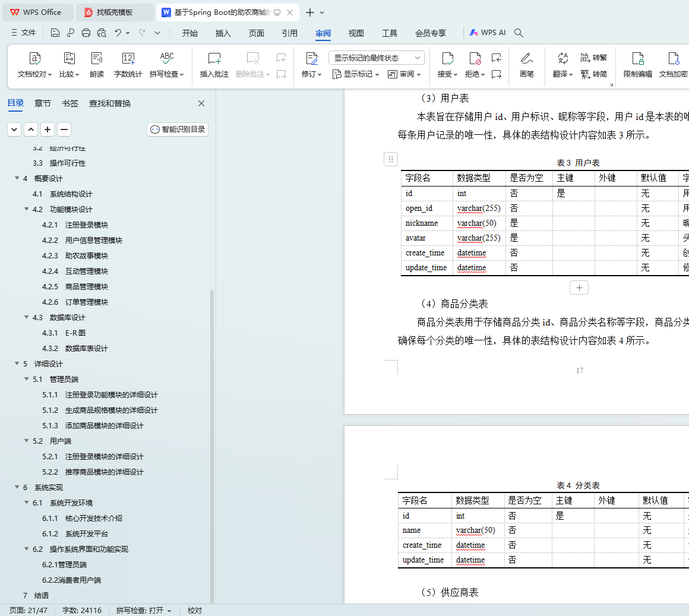This screenshot has width=689, height=616.
Task: Collapse the 4 概要设计 outline section
Action: coord(17,178)
